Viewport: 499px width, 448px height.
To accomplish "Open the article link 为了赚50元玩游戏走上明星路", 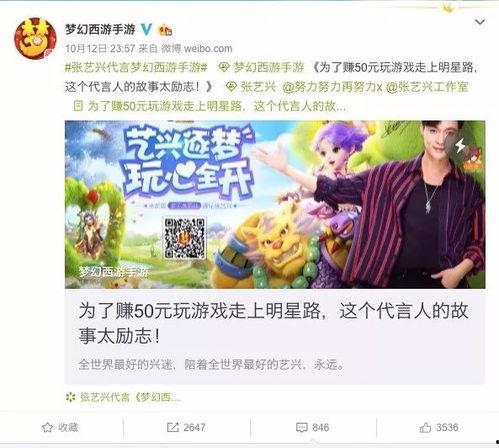I will tap(210, 106).
